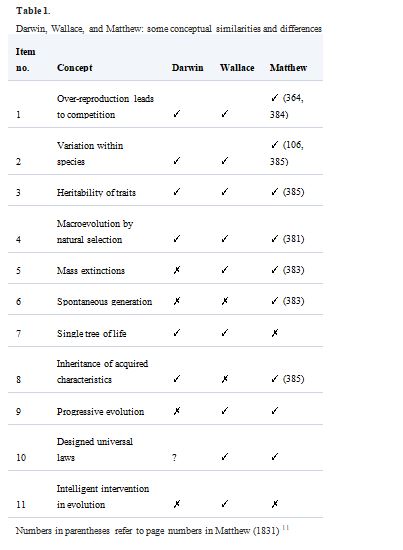Click the Table 1 title
Screen dimensions: 403x550
pyautogui.click(x=33, y=11)
